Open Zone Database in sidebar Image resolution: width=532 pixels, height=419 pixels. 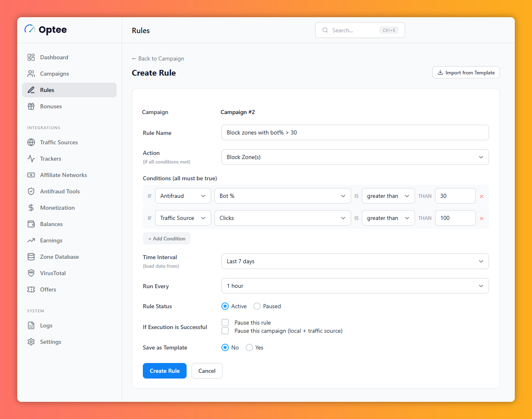pos(69,257)
